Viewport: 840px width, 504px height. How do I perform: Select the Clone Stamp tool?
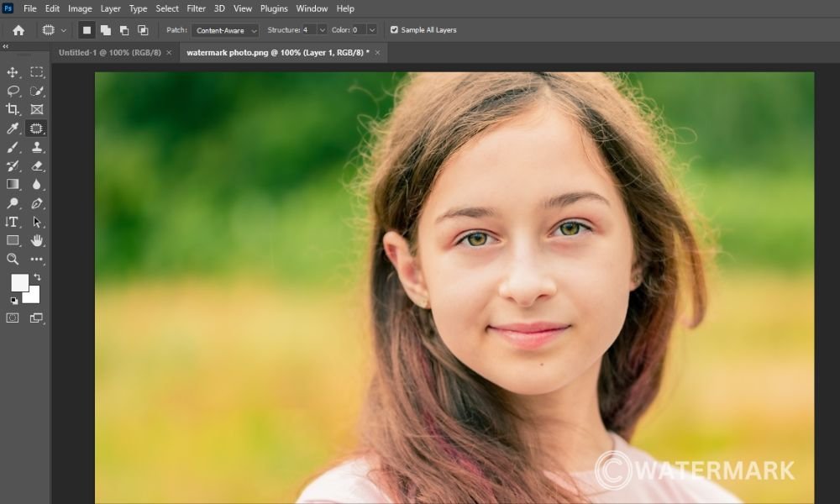pos(36,147)
